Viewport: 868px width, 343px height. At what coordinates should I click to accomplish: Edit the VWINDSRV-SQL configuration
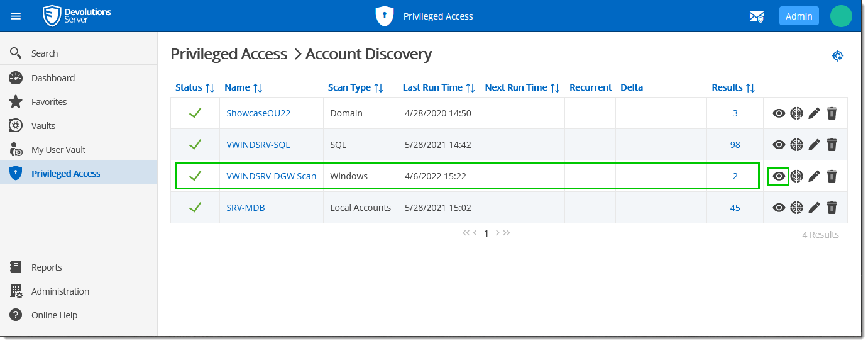pyautogui.click(x=814, y=145)
